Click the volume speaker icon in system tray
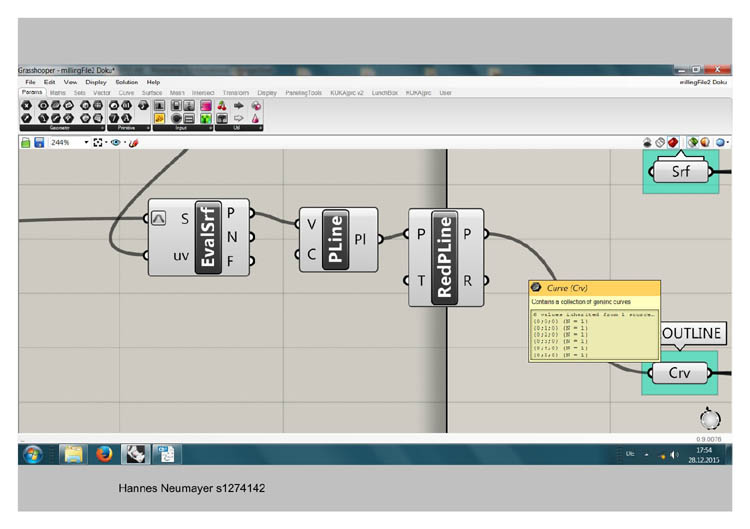Screen dimensions: 750x529 click(x=674, y=454)
